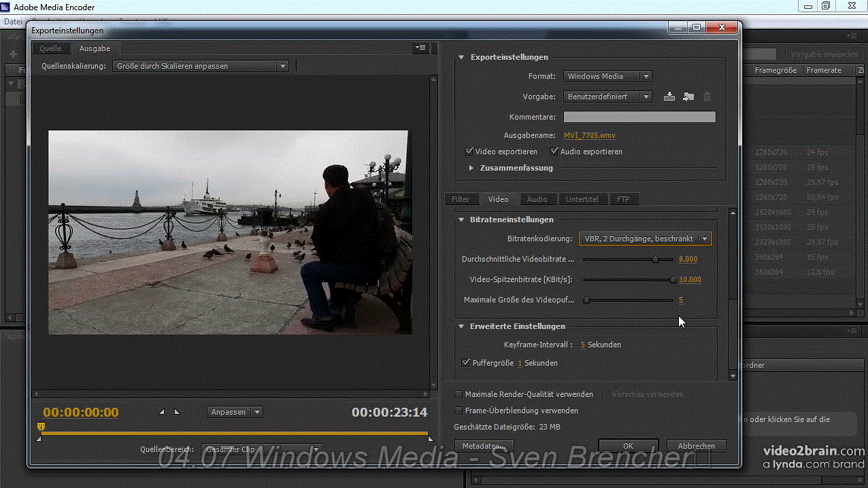Import a preset with the folder icon
The height and width of the screenshot is (488, 868).
pyautogui.click(x=688, y=97)
